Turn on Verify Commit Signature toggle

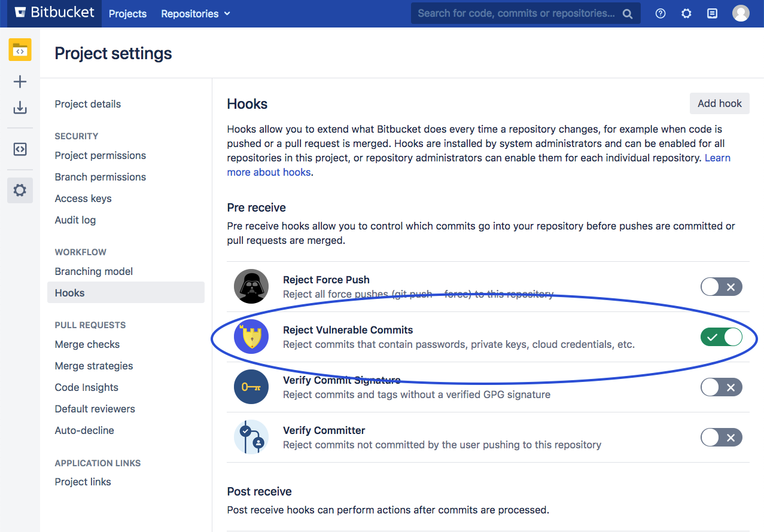721,387
